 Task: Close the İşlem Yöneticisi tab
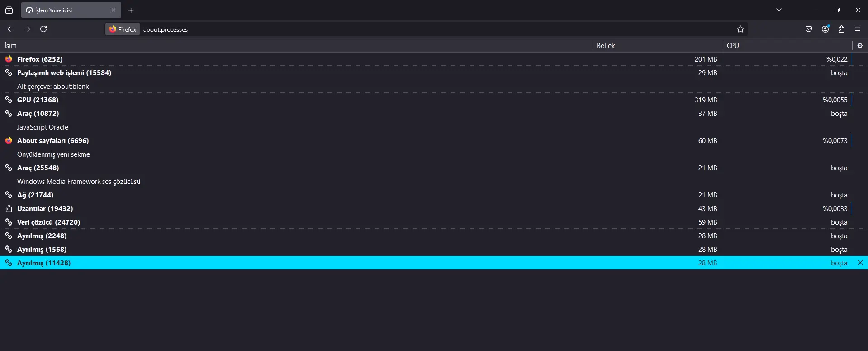(x=114, y=10)
